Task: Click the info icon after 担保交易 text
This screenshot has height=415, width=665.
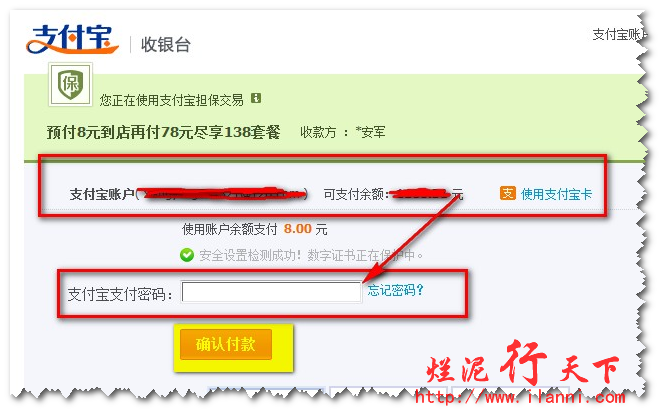Action: (x=256, y=98)
